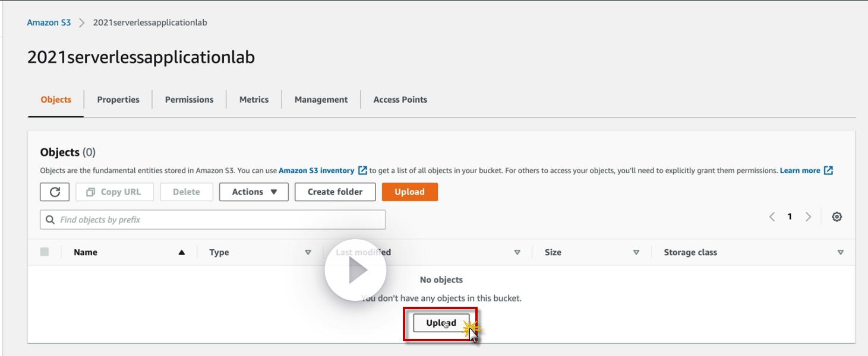Click the search magnifier icon
The image size is (868, 356).
click(50, 220)
